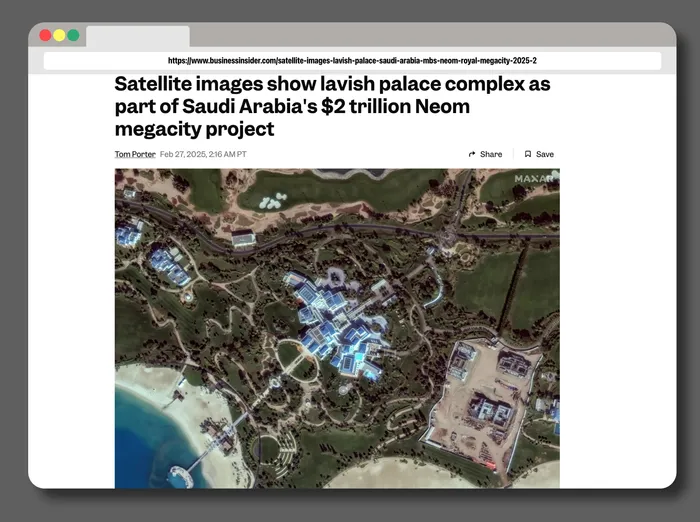
Task: Click the yellow minimize window button
Action: click(59, 35)
